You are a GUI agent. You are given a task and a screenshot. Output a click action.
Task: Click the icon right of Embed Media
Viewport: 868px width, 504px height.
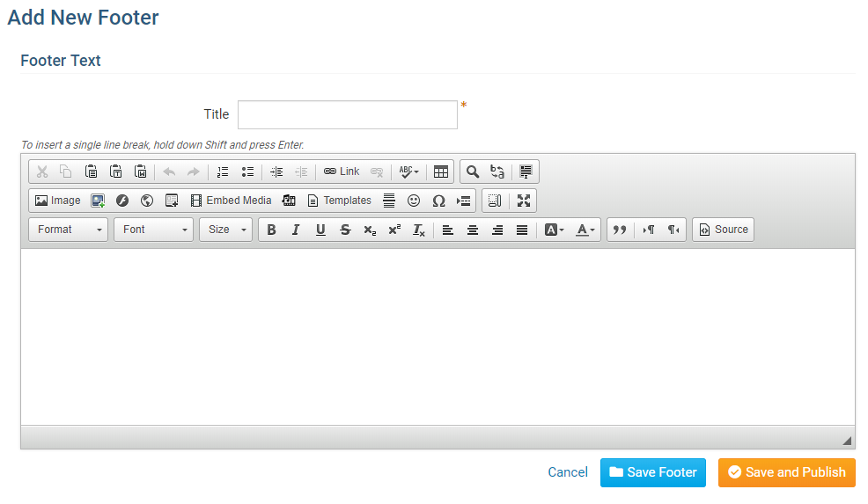click(x=289, y=201)
